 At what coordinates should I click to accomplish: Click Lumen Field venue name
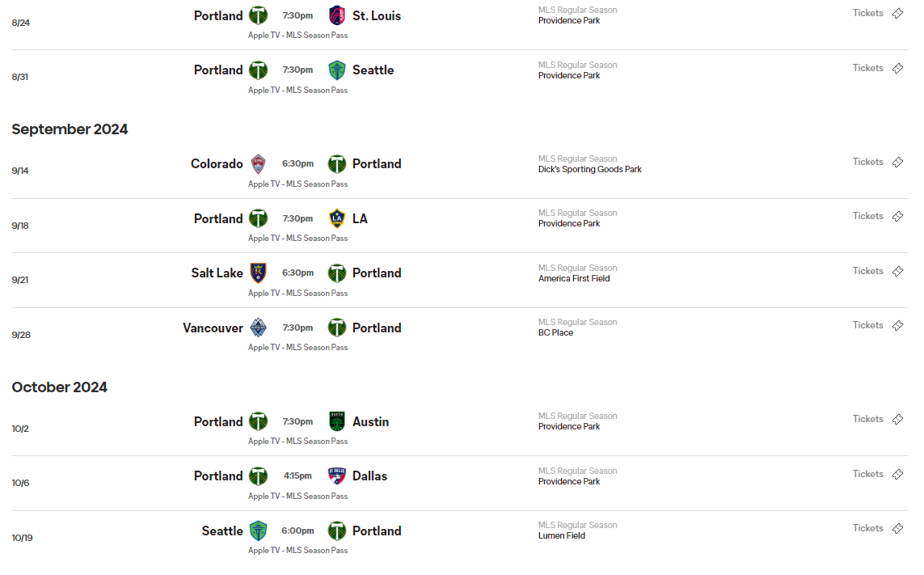[x=561, y=536]
